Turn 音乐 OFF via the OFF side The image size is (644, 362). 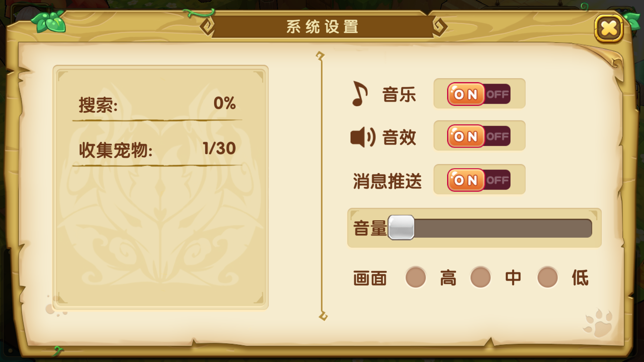(498, 94)
